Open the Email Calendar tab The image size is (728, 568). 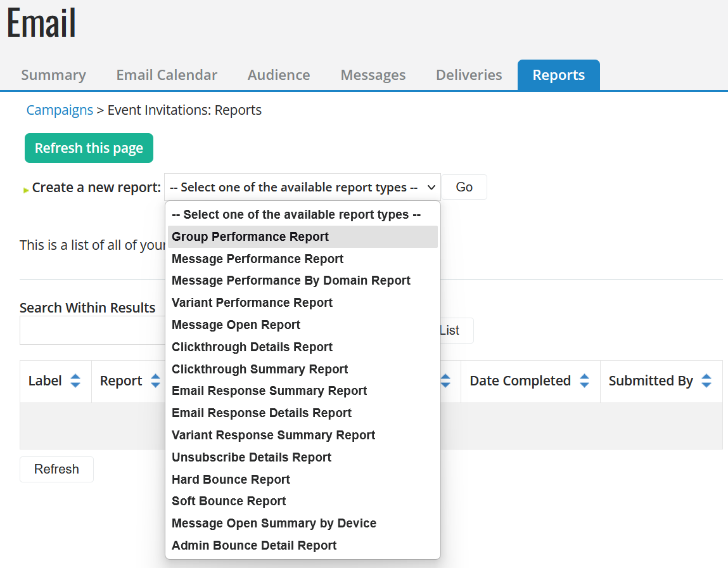click(x=167, y=75)
